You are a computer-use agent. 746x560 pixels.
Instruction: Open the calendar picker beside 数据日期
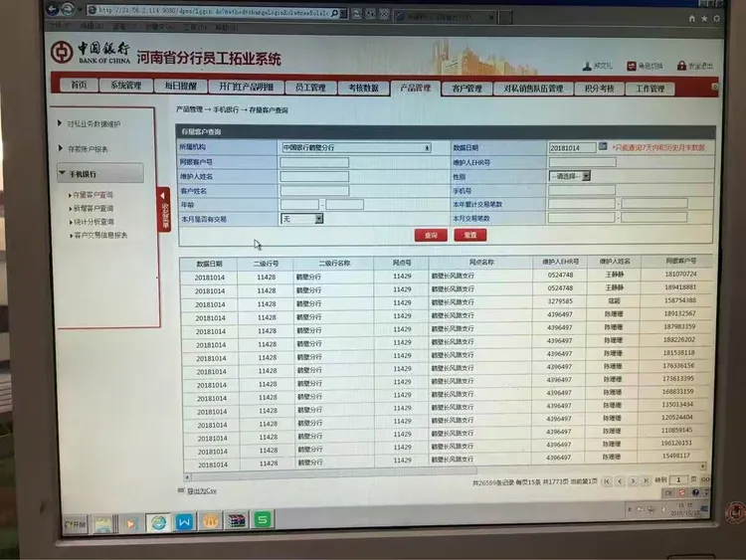point(603,146)
